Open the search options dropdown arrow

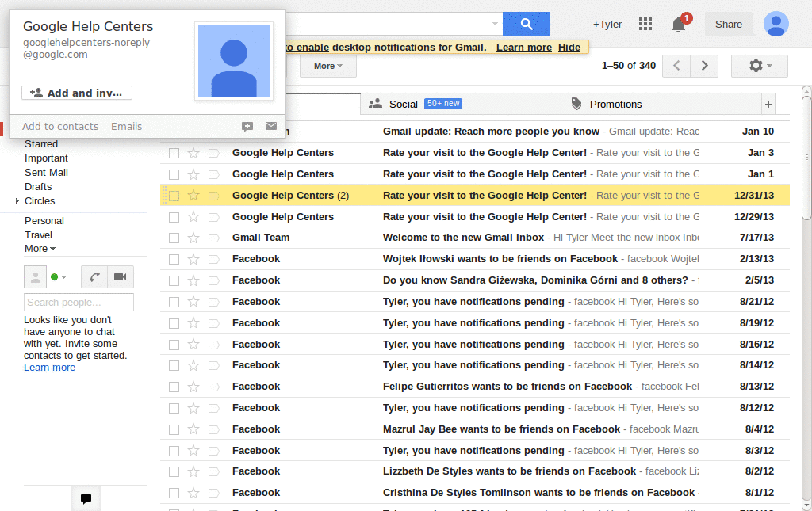495,24
